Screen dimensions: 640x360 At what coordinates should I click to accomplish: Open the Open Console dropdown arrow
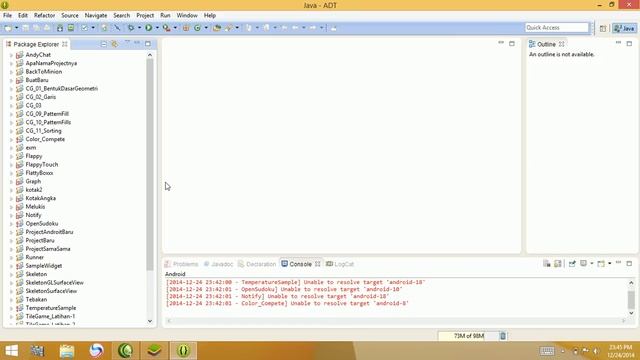[609, 264]
